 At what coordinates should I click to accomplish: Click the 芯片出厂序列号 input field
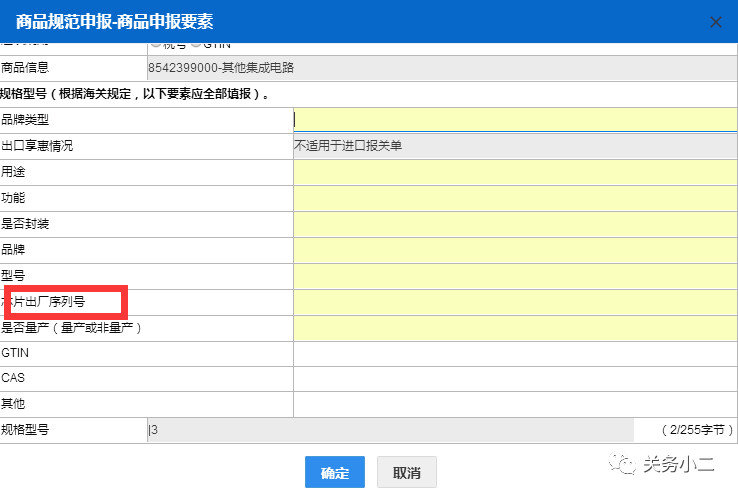coord(514,302)
